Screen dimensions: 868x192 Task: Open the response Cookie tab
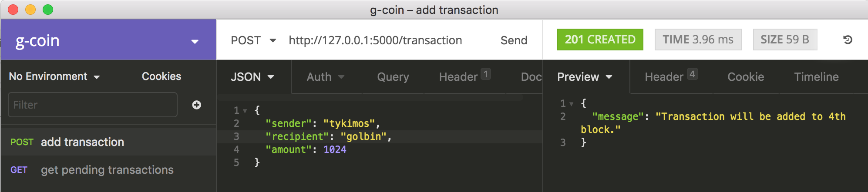746,77
